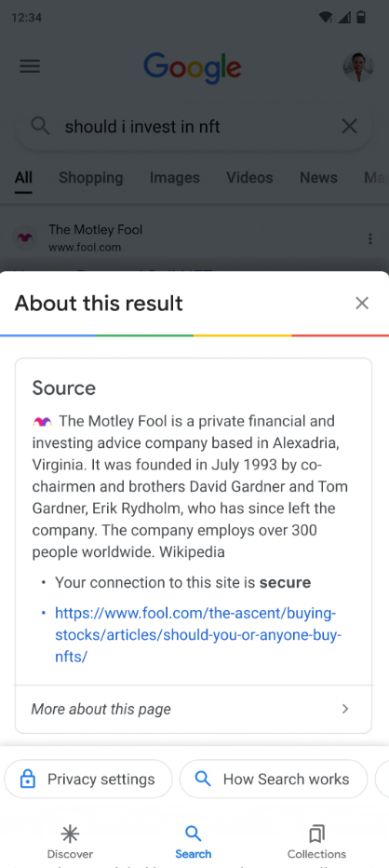
Task: Open three-dot options for Motley Fool result
Action: point(369,238)
